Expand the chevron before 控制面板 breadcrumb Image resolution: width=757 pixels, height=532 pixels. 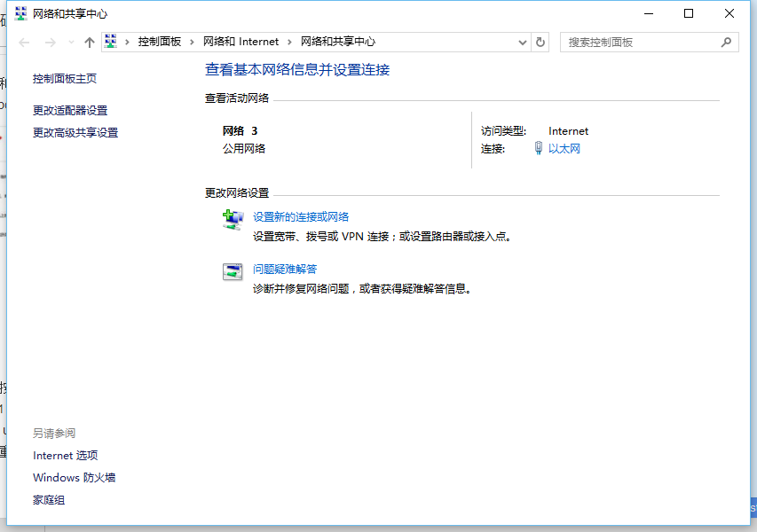[127, 43]
